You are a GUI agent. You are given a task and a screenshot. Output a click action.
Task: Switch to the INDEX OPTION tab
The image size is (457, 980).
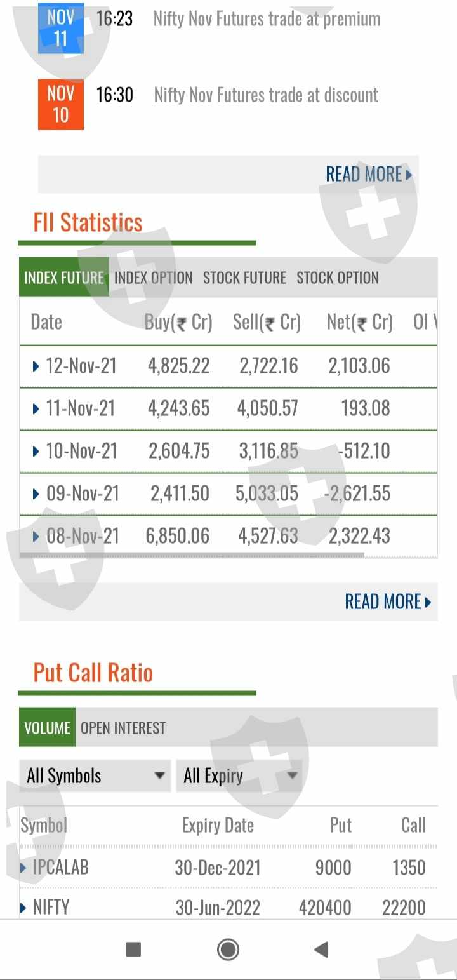click(153, 278)
